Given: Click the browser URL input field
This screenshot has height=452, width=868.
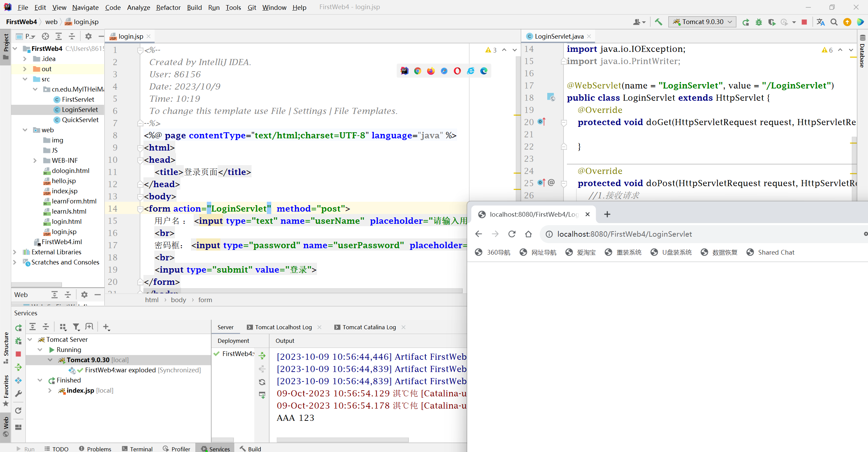Looking at the screenshot, I should pyautogui.click(x=706, y=234).
